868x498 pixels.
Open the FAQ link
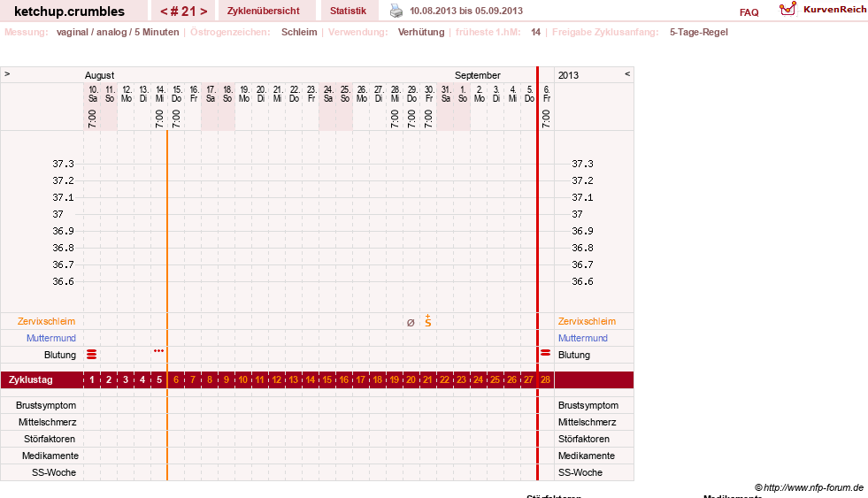tap(749, 12)
